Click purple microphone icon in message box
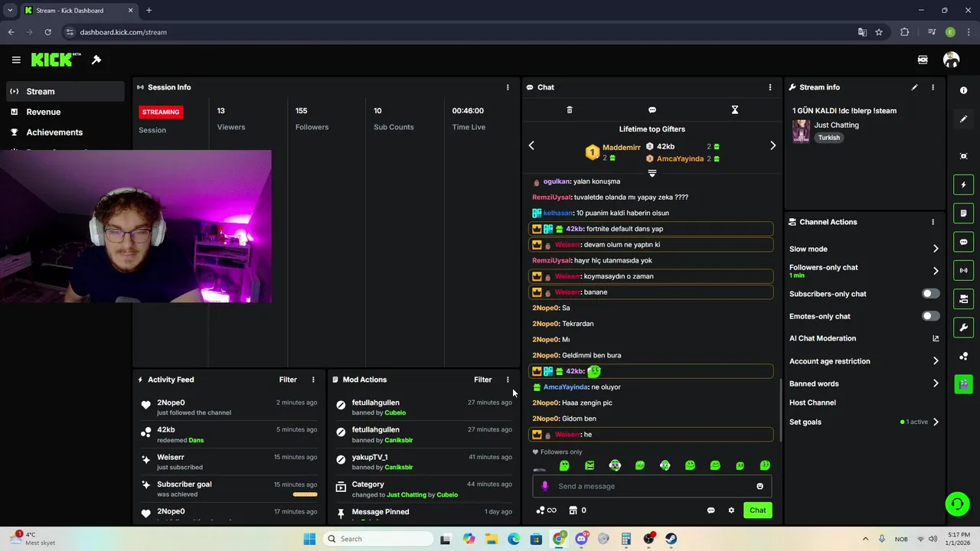Viewport: 980px width, 551px height. [x=545, y=486]
